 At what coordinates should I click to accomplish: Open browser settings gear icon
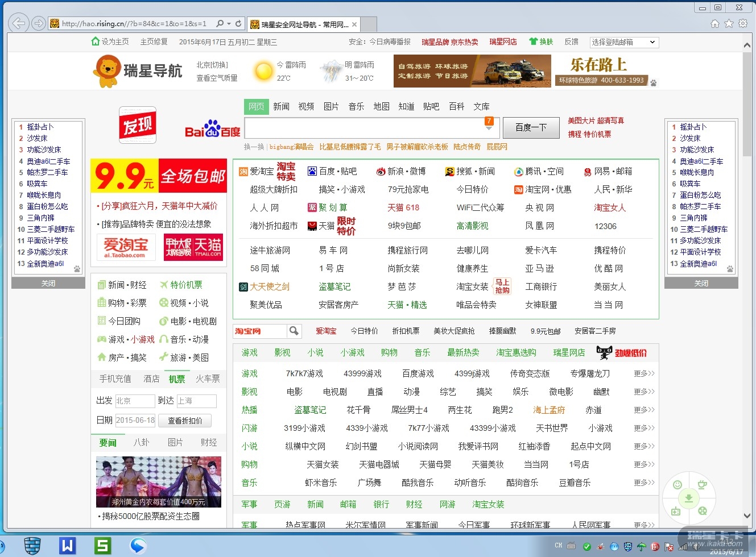pos(743,24)
